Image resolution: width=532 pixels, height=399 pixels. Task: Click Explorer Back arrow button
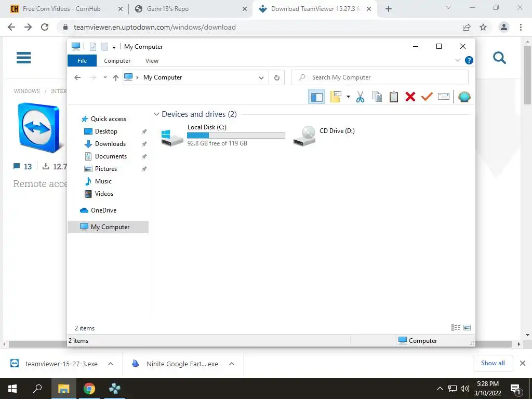click(77, 78)
